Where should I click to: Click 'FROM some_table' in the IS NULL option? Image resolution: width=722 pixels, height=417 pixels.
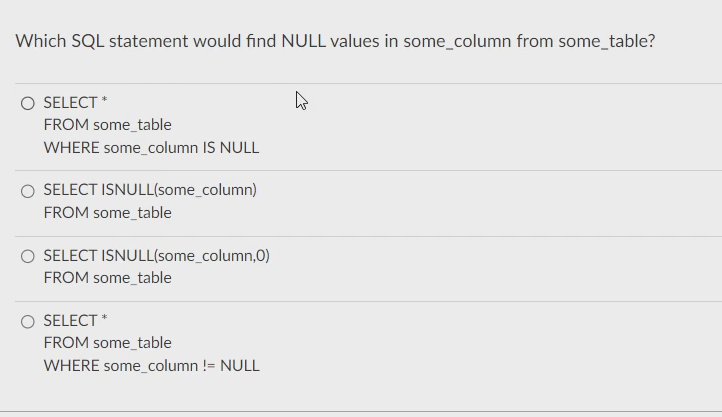108,125
